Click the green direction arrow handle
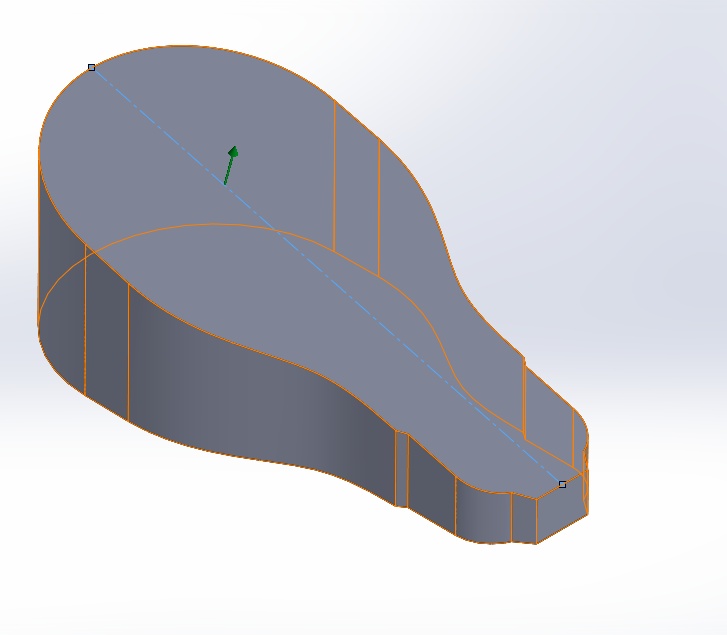This screenshot has width=727, height=635. (x=231, y=165)
